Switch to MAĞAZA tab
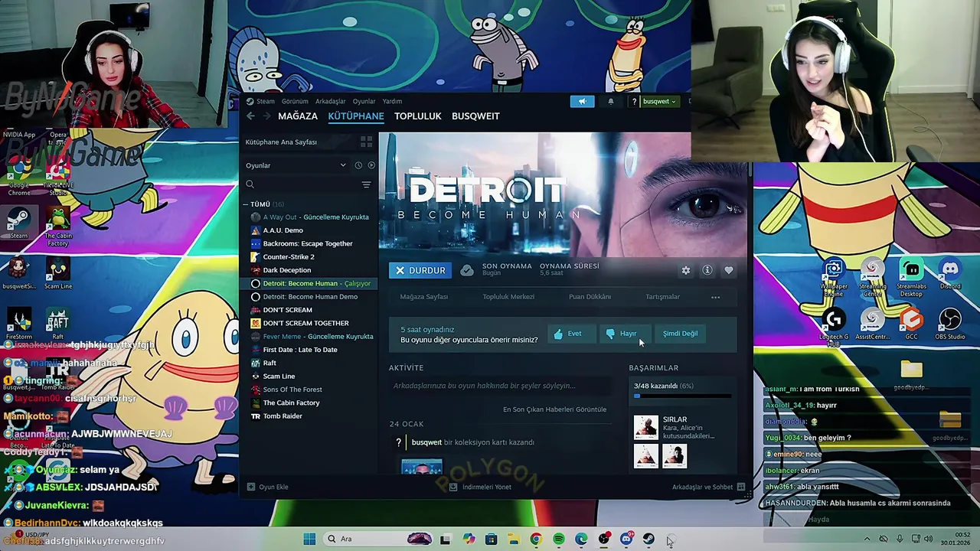The width and height of the screenshot is (980, 551). click(x=298, y=116)
